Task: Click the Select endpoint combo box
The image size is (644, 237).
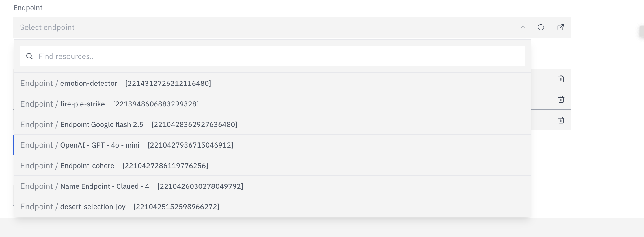Action: 292,27
